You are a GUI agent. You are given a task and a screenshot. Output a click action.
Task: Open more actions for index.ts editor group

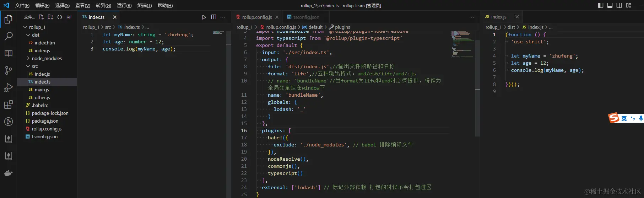[x=223, y=17]
